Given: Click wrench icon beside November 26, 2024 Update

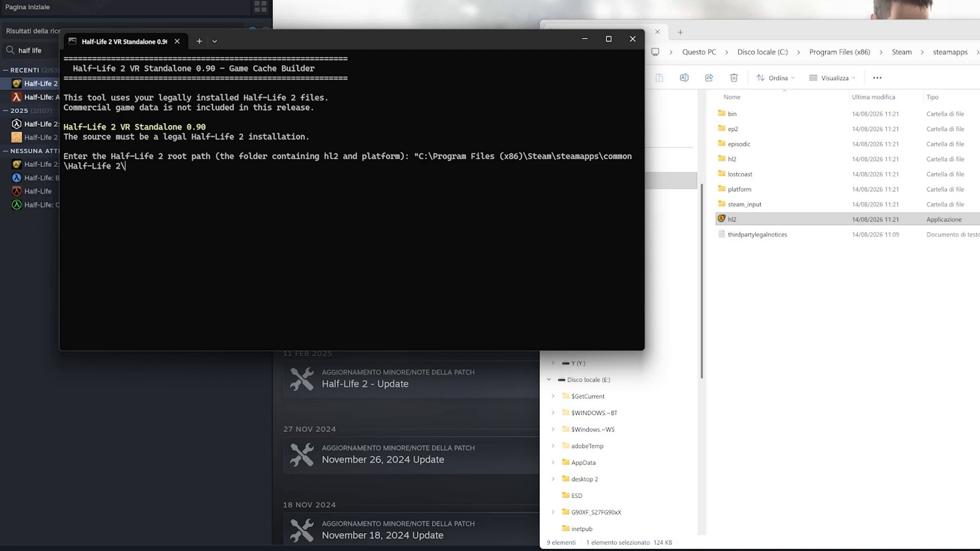Looking at the screenshot, I should (x=302, y=455).
